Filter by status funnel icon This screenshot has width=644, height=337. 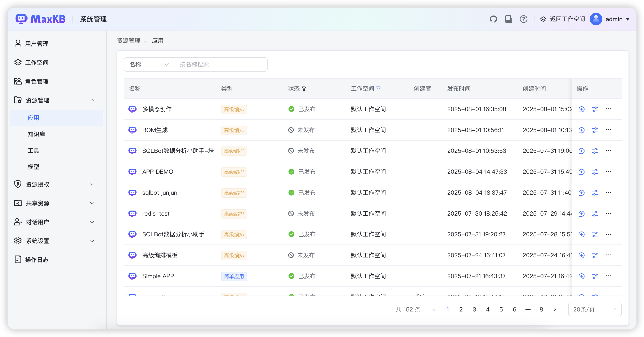304,89
